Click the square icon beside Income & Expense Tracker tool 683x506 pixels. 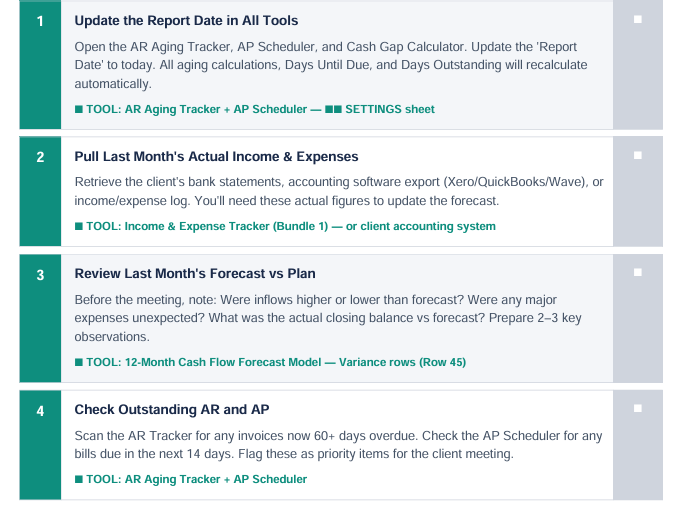point(78,226)
